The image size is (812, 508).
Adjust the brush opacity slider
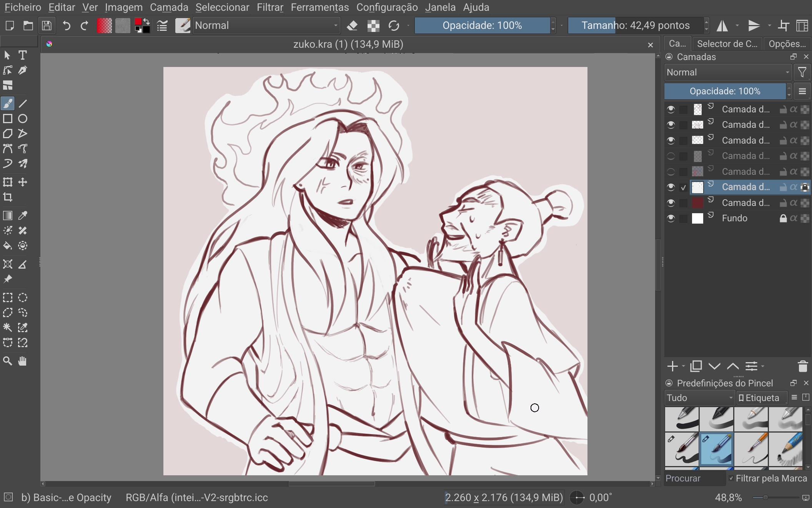(482, 26)
